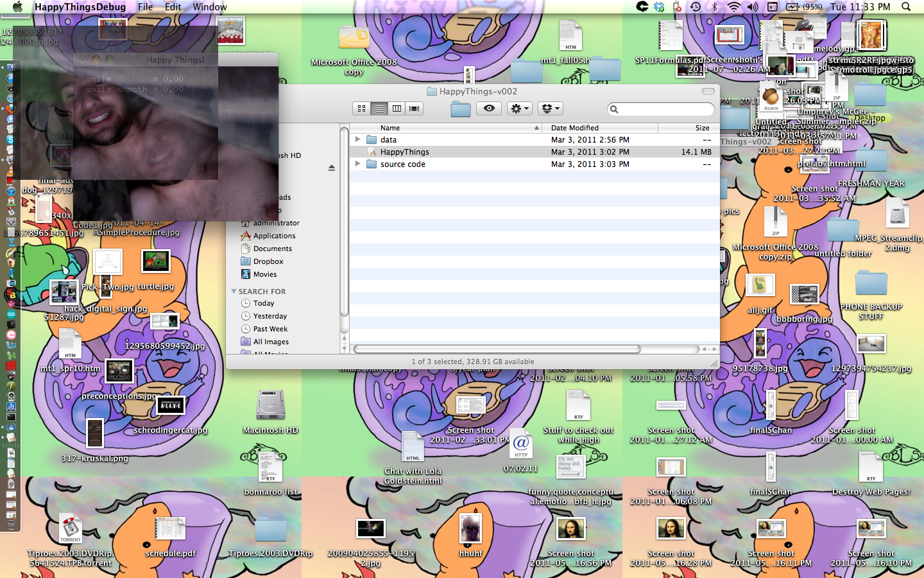The height and width of the screenshot is (578, 924).
Task: Select the Macintosh HD desktop drive icon
Action: pos(271,405)
